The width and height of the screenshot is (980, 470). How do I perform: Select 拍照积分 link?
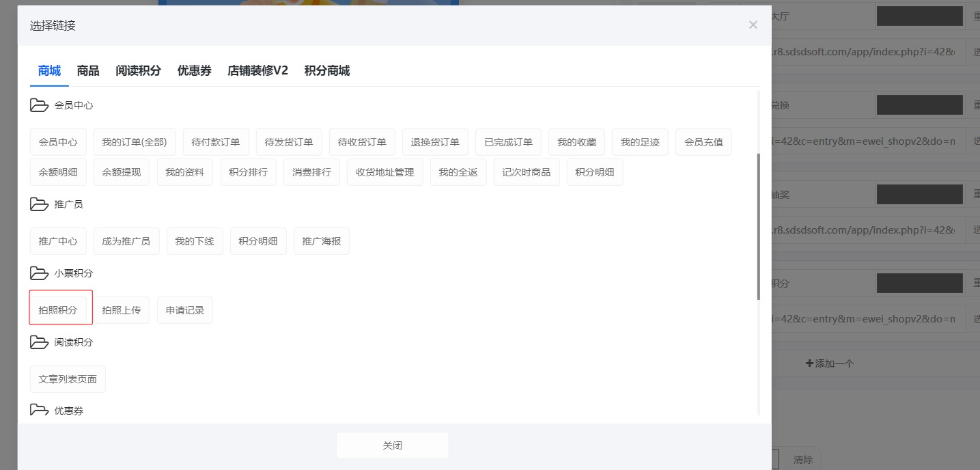[x=58, y=310]
